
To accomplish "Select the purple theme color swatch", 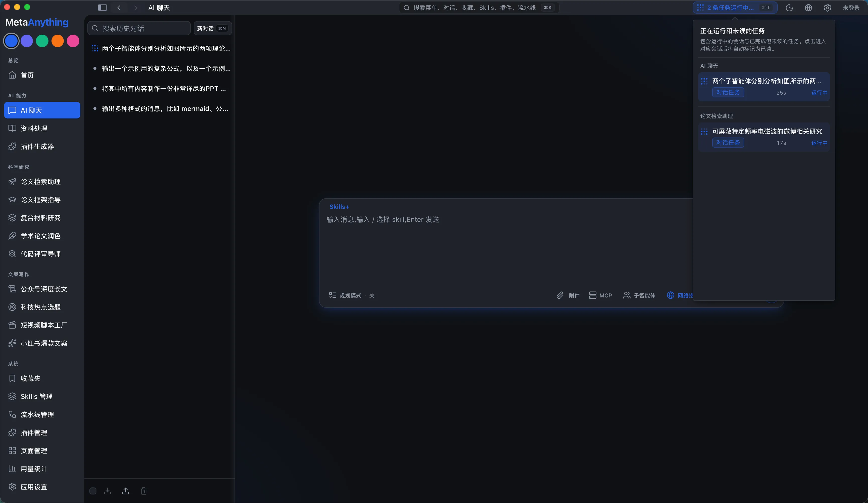I will click(x=27, y=41).
